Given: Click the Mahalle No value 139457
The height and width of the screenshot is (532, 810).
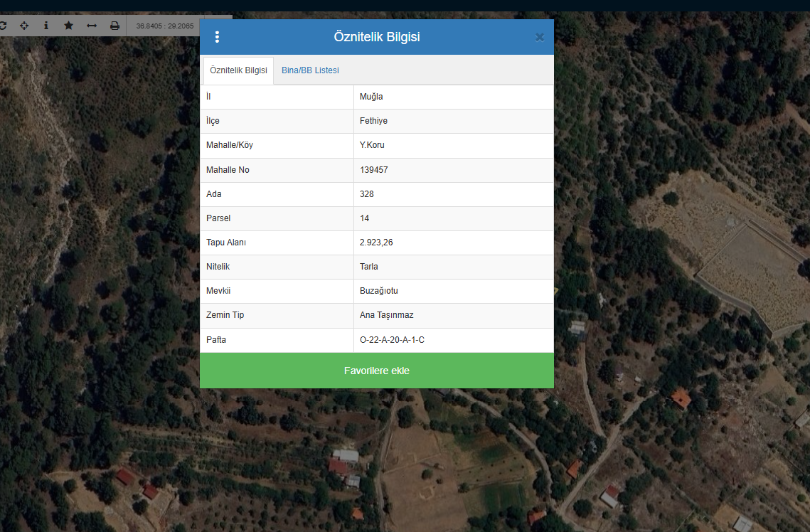Looking at the screenshot, I should coord(373,170).
